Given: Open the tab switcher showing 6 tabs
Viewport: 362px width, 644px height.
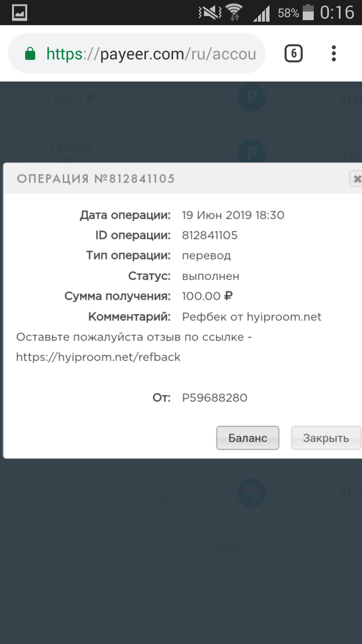Looking at the screenshot, I should (294, 53).
